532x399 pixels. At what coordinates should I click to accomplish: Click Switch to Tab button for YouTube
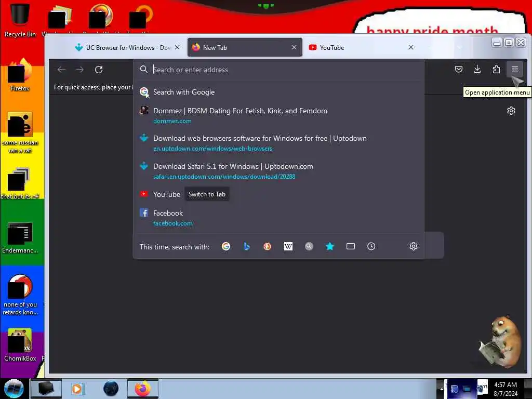coord(207,194)
